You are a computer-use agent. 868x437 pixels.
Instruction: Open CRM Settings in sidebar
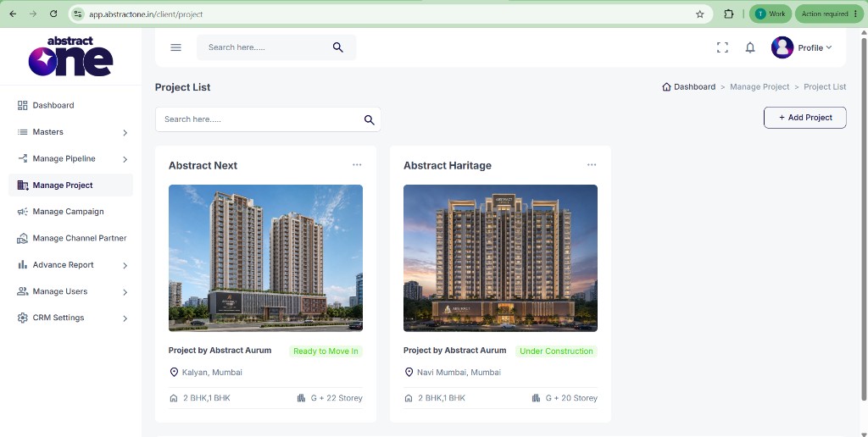pyautogui.click(x=58, y=318)
